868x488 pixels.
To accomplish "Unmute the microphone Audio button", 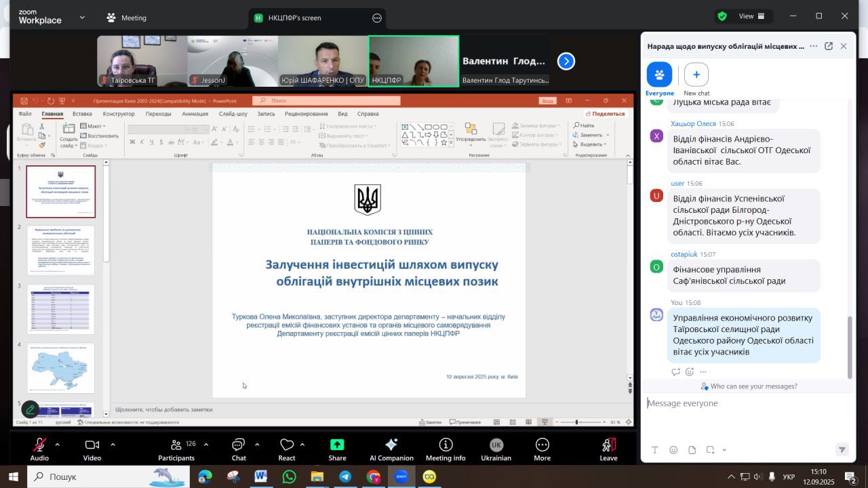I will coord(39,445).
